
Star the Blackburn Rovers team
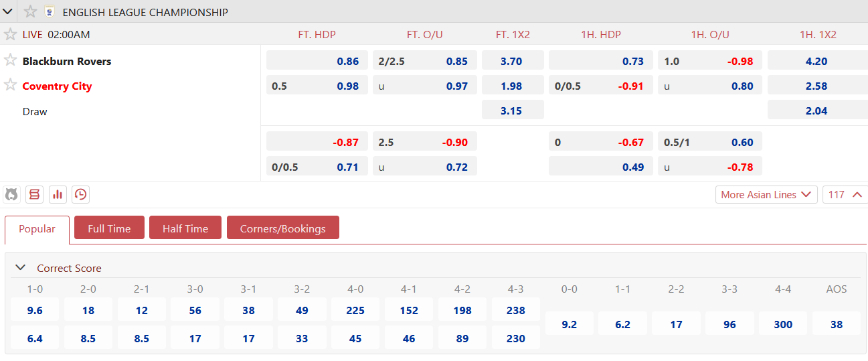click(x=10, y=60)
